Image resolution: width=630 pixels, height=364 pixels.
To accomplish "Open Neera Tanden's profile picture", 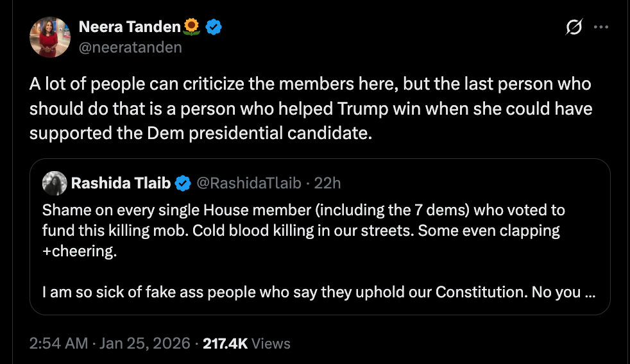I will 49,37.
